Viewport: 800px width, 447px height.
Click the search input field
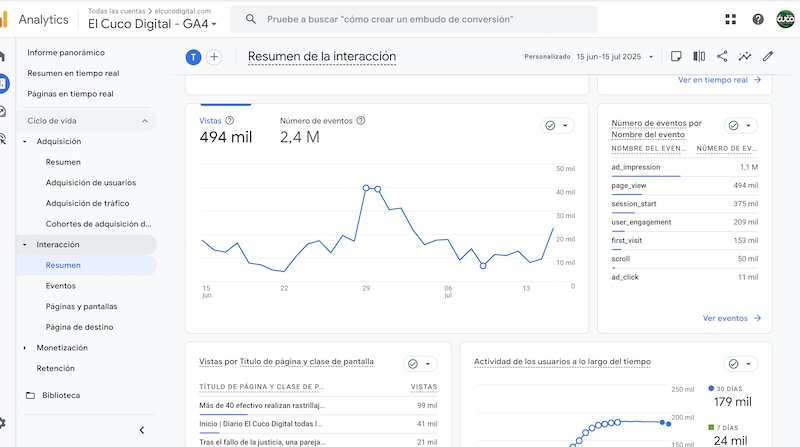point(413,19)
